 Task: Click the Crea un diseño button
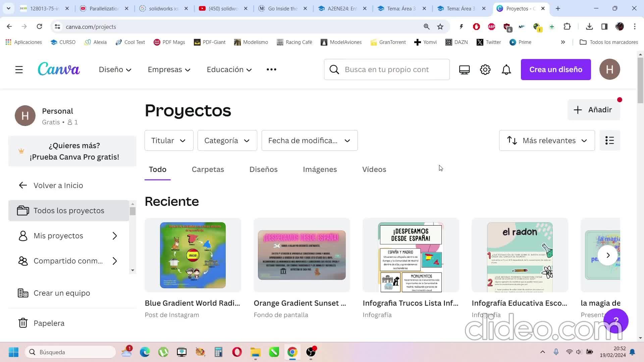click(x=555, y=69)
